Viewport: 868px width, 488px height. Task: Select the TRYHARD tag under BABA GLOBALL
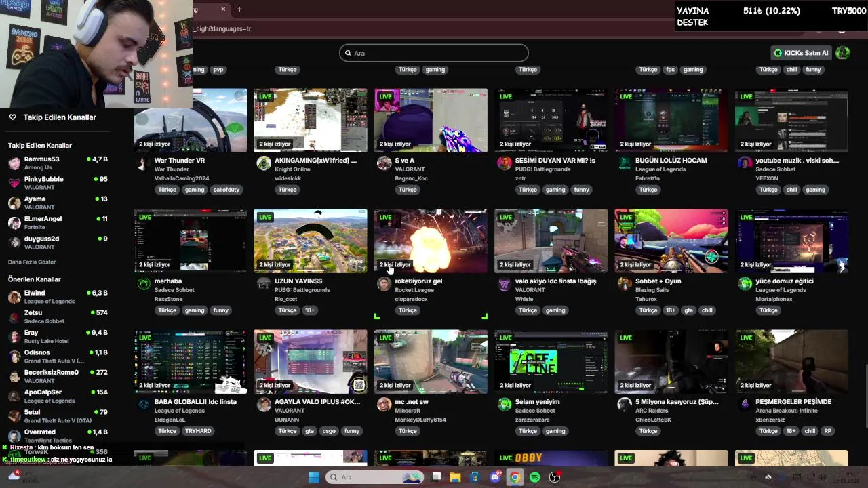click(x=198, y=431)
